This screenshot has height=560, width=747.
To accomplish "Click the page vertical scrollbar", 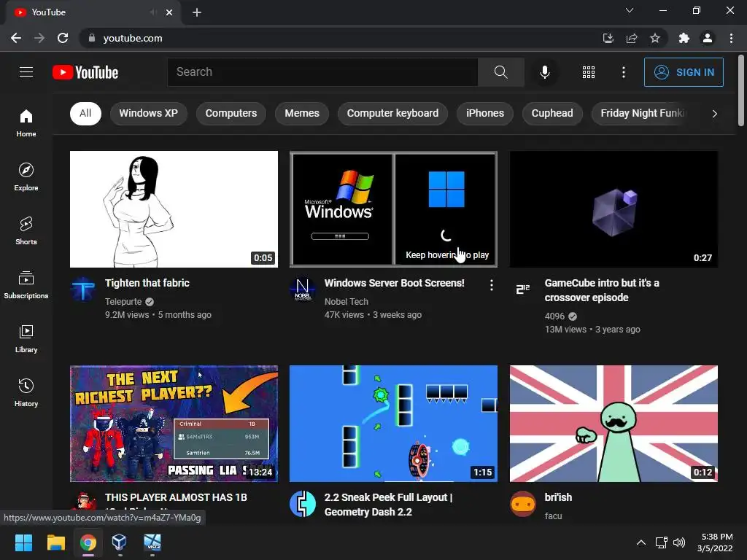I will point(741,91).
